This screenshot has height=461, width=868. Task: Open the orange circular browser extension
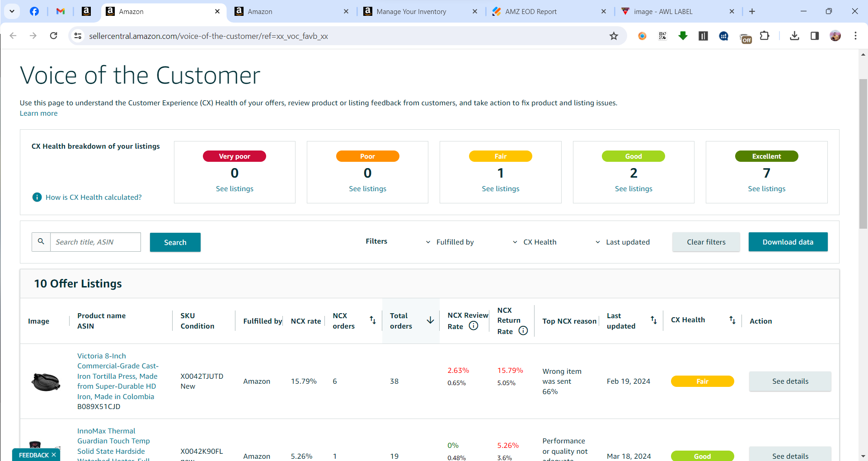pyautogui.click(x=642, y=36)
